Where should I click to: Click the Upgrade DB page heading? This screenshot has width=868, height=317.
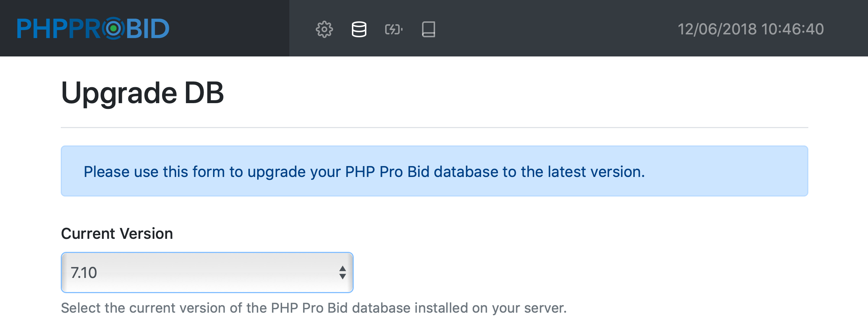pos(142,93)
